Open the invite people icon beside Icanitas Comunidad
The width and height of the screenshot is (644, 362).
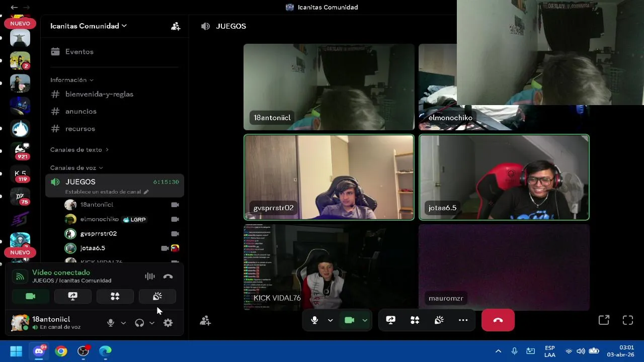[176, 26]
